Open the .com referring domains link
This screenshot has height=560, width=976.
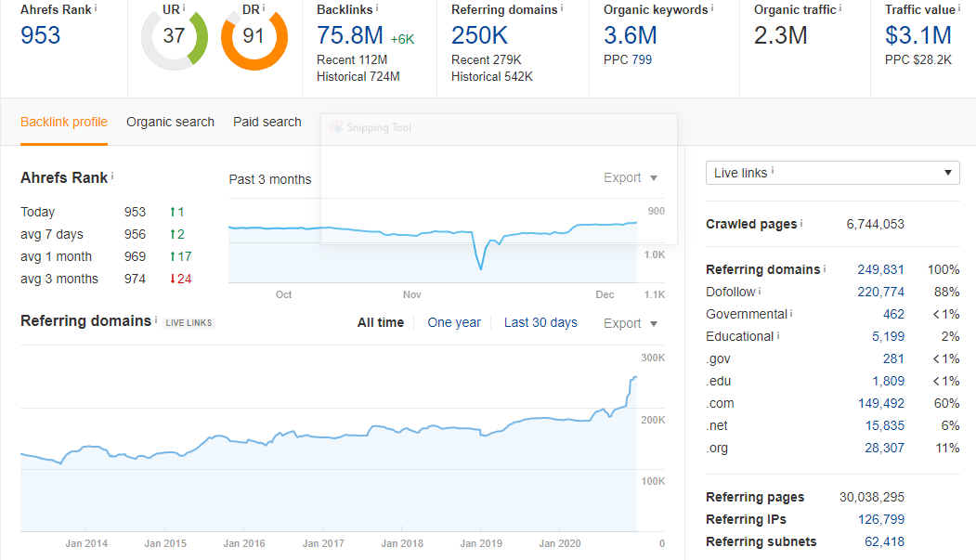(x=881, y=403)
